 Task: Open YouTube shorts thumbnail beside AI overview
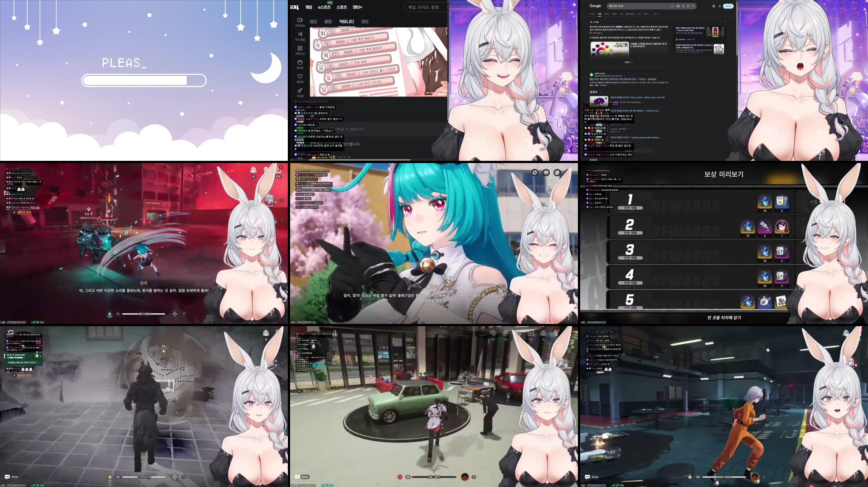point(715,32)
